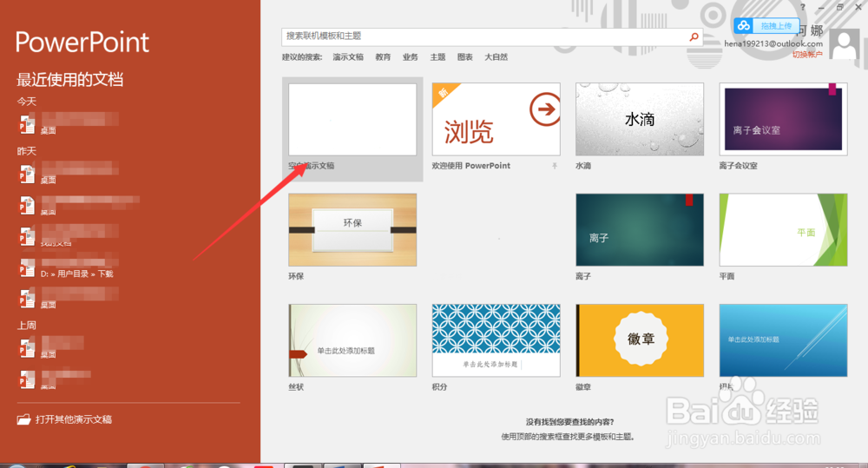868x468 pixels.
Task: Select suggested search 演示文稿
Action: (348, 57)
